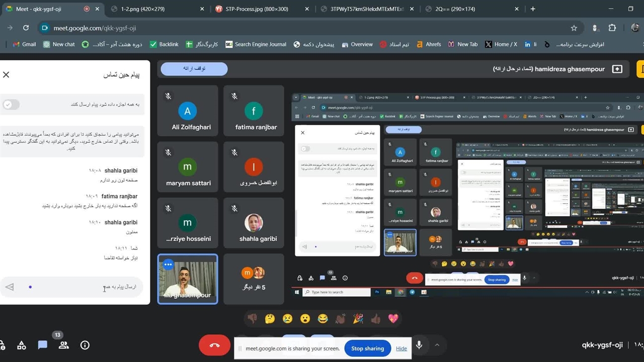Bookmark this page with the star icon
Screen dimensions: 644x362
pyautogui.click(x=574, y=28)
